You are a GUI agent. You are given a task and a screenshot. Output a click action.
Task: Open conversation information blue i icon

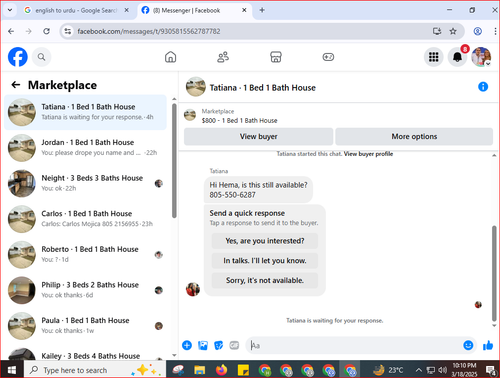tap(483, 87)
